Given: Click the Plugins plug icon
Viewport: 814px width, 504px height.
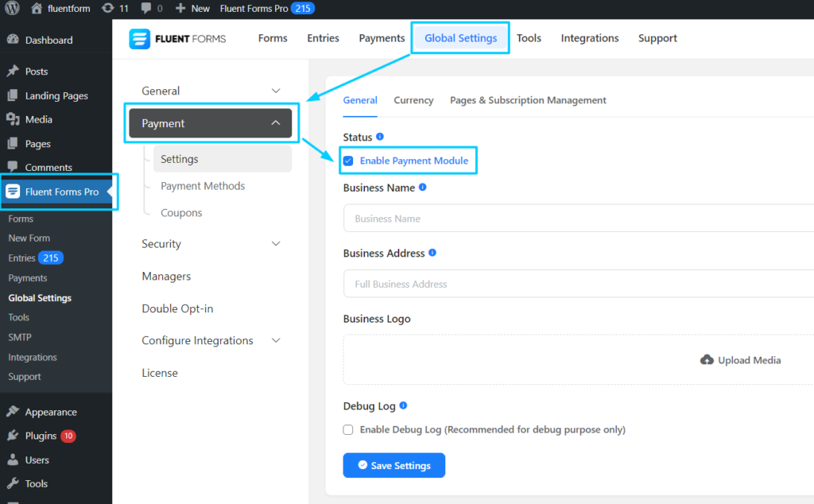Looking at the screenshot, I should coord(13,436).
